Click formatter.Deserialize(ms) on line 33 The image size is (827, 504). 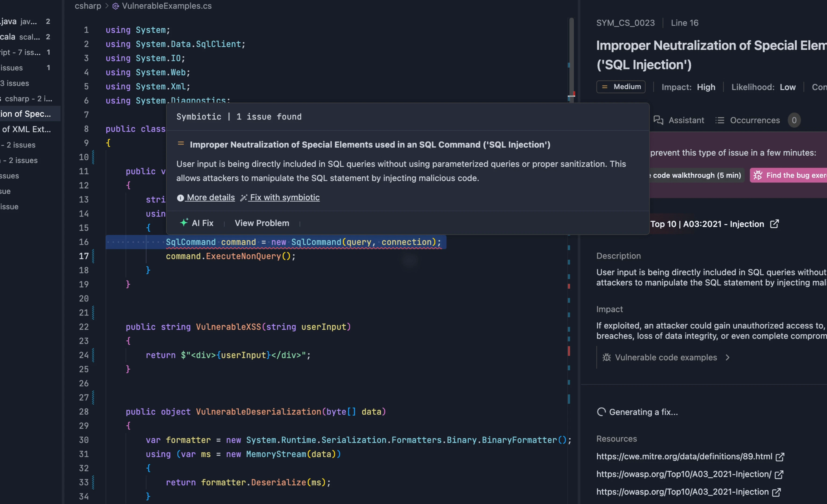265,482
